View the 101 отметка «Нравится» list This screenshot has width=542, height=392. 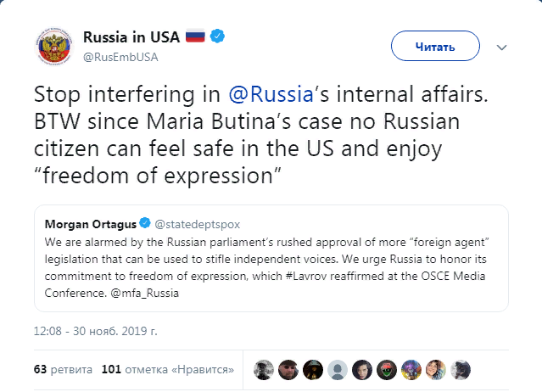pyautogui.click(x=155, y=370)
